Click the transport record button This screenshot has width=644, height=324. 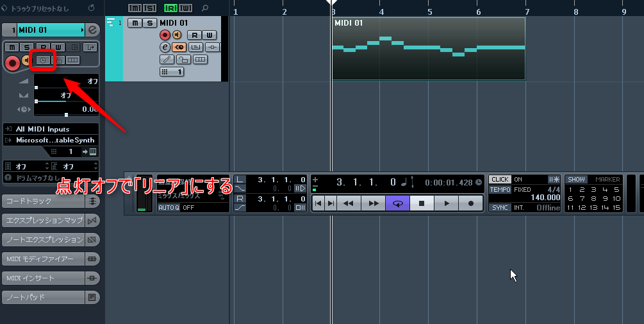tap(471, 203)
